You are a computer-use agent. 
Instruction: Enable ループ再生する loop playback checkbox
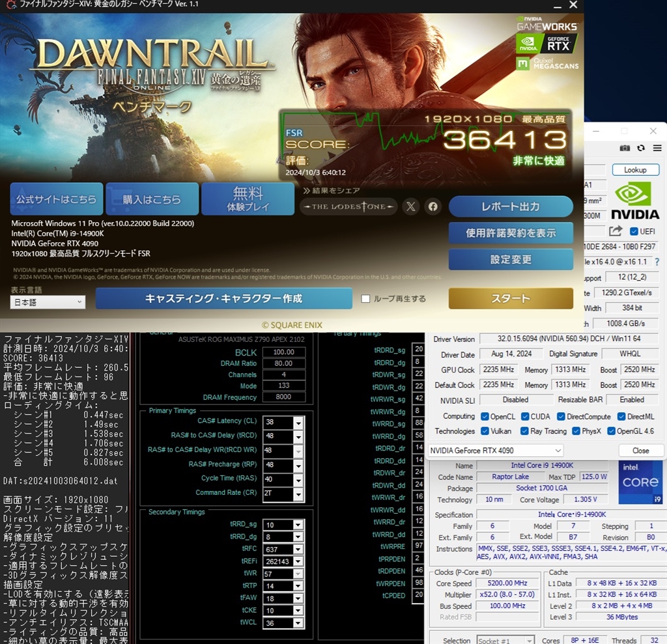pos(365,299)
